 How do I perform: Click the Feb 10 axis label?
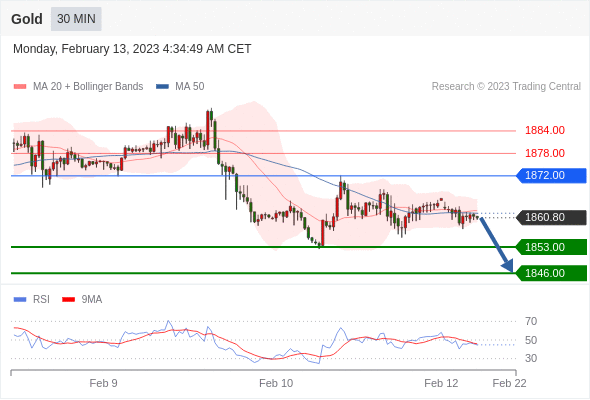pyautogui.click(x=276, y=383)
